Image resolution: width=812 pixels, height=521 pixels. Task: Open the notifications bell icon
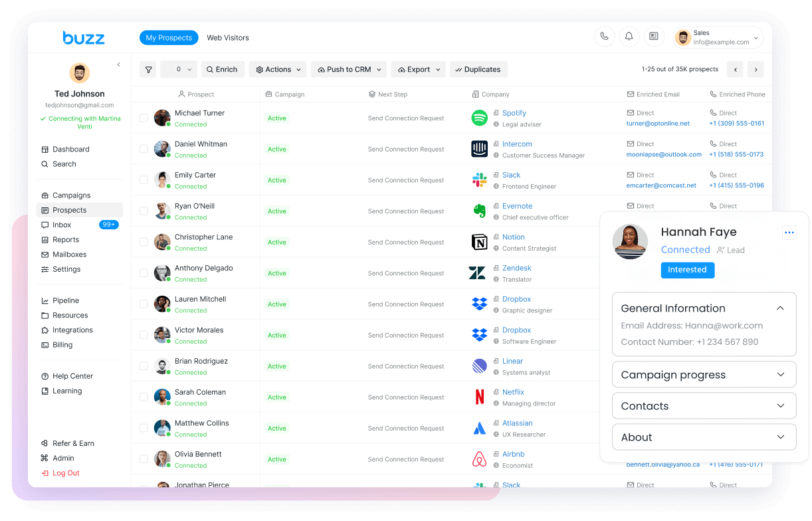pos(629,37)
